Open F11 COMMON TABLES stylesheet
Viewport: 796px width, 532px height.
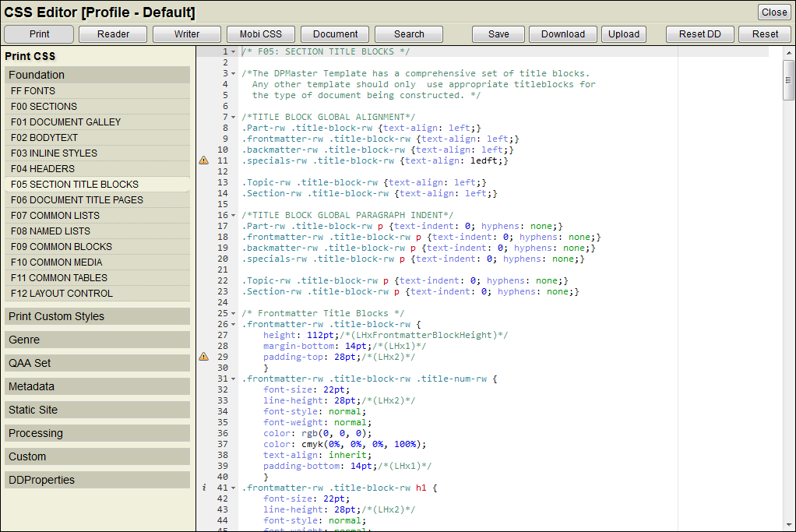(97, 277)
